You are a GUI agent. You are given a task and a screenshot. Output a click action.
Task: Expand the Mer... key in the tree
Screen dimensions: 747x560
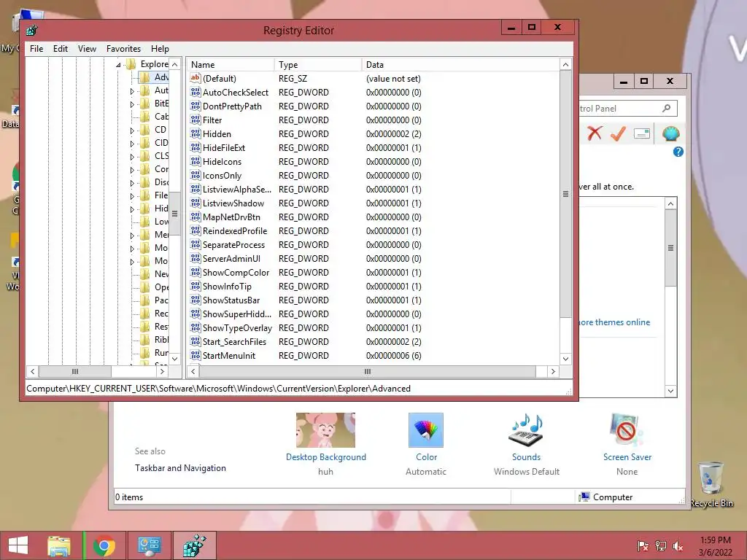tap(132, 236)
